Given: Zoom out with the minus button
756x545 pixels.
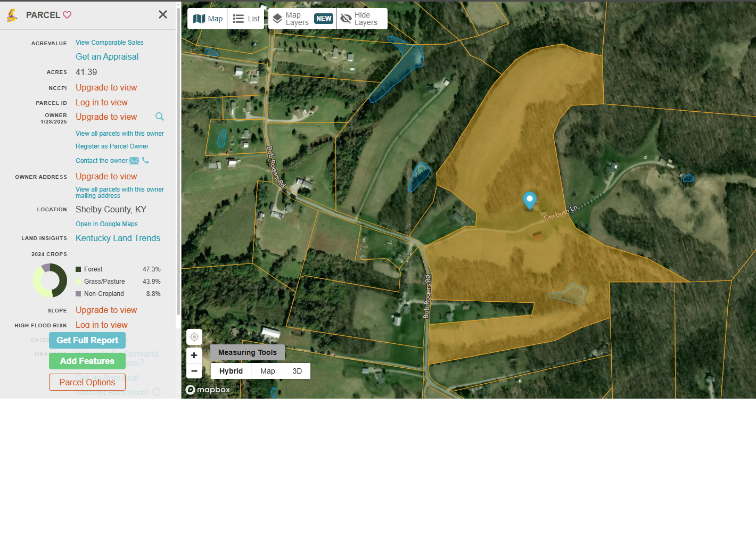Looking at the screenshot, I should tap(194, 371).
